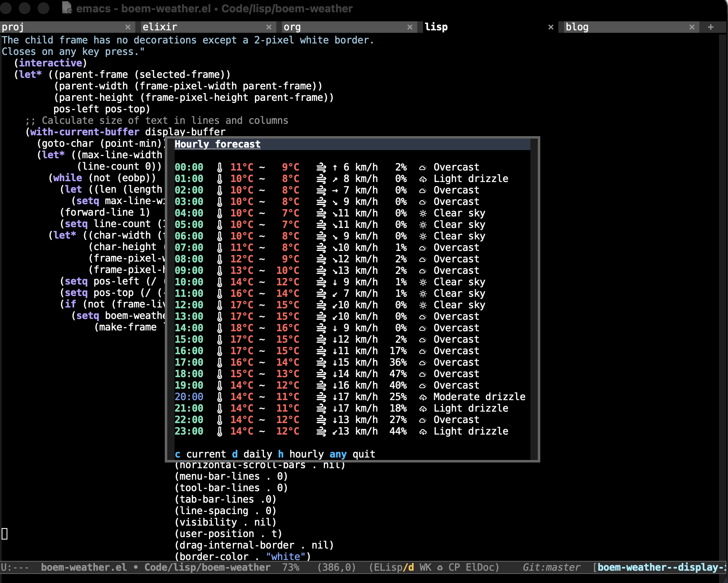Click the overcast cloud icon at 23:00's neighbor 22:00
Image resolution: width=728 pixels, height=583 pixels.
coord(423,420)
